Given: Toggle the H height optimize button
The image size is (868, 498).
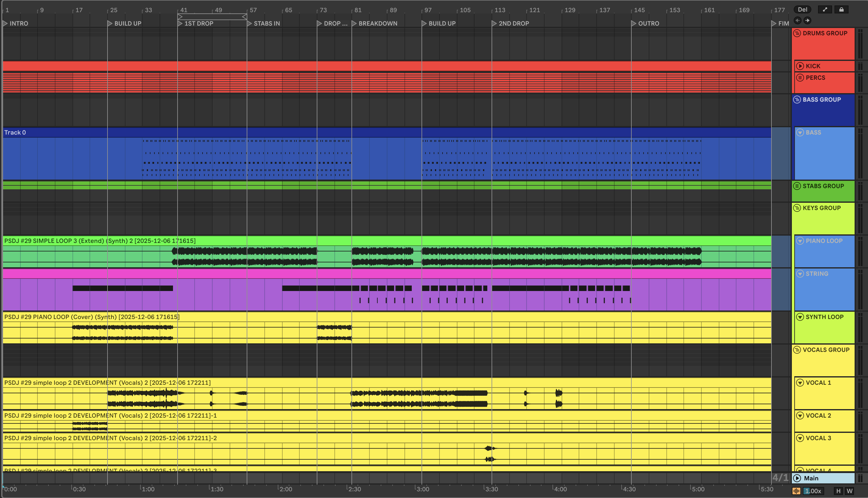Looking at the screenshot, I should pos(838,491).
